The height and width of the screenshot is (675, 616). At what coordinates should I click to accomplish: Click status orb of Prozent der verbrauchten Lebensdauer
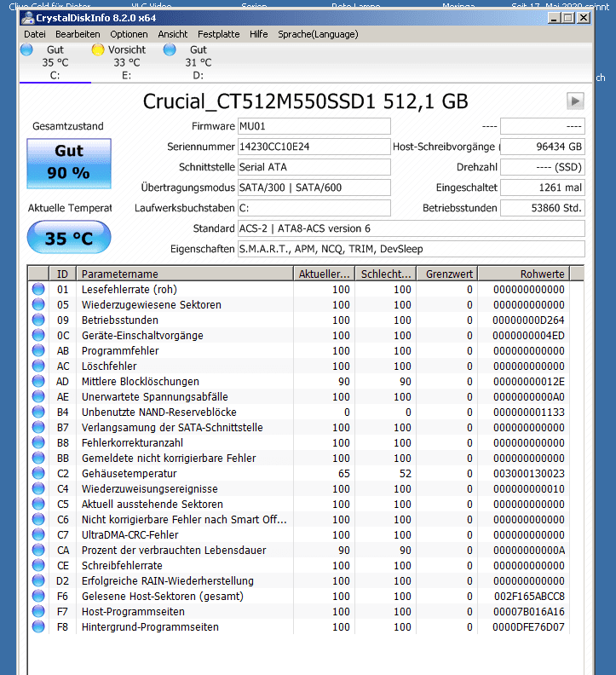point(38,551)
